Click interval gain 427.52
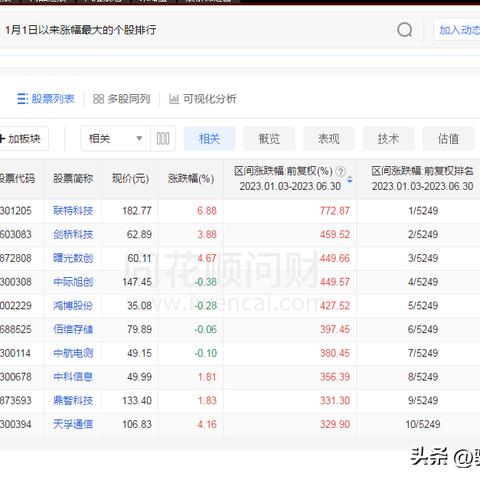The height and width of the screenshot is (480, 480). (x=335, y=306)
